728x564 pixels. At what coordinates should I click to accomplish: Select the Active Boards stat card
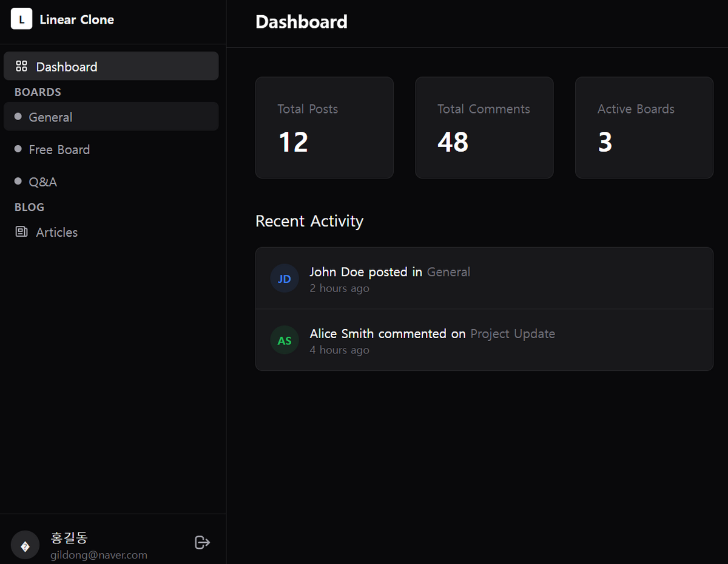pos(644,127)
